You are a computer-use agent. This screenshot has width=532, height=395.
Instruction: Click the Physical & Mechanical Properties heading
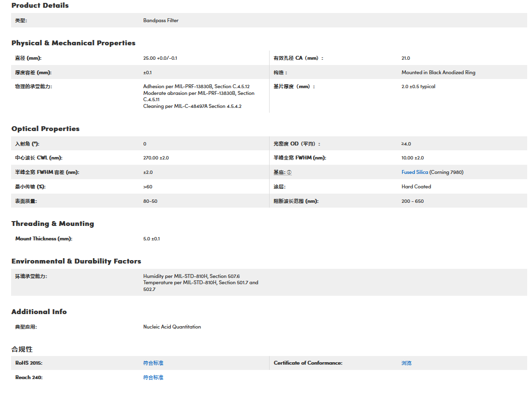pos(73,43)
